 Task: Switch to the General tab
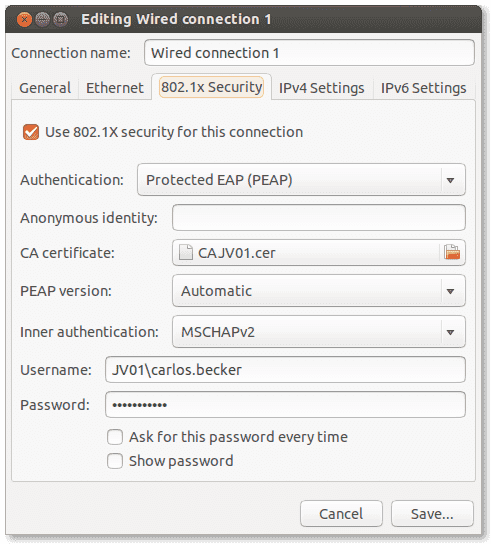(x=45, y=88)
